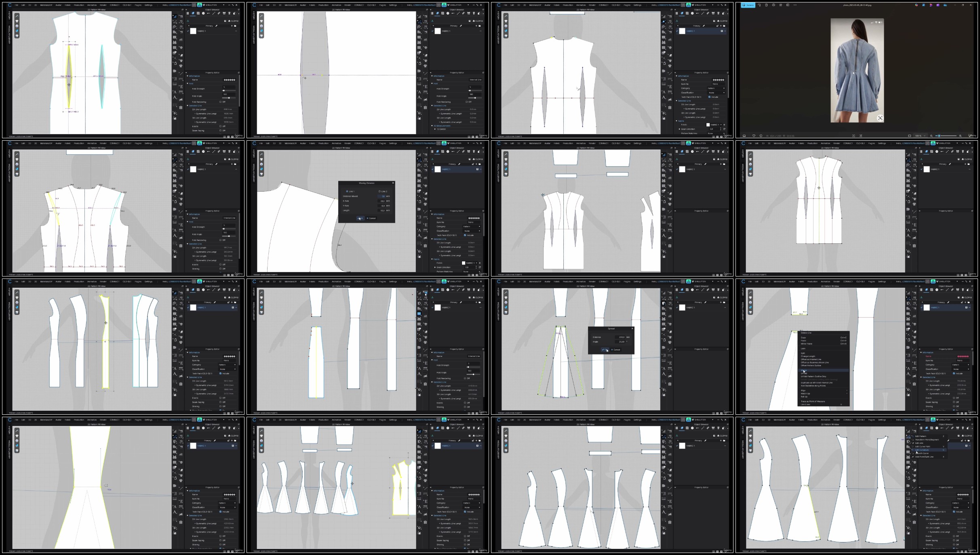The image size is (980, 555).
Task: Favorite the photo with the heart icon
Action: click(754, 136)
